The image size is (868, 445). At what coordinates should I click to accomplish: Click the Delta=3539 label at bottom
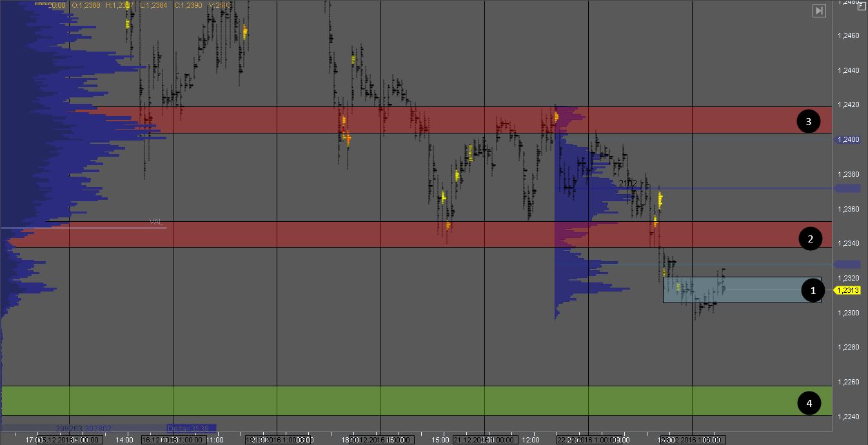pyautogui.click(x=190, y=428)
